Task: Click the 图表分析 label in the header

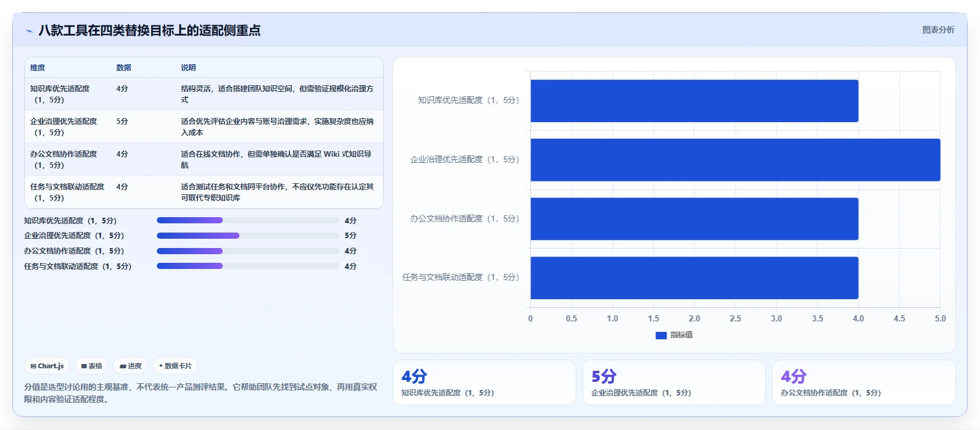Action: (x=938, y=30)
